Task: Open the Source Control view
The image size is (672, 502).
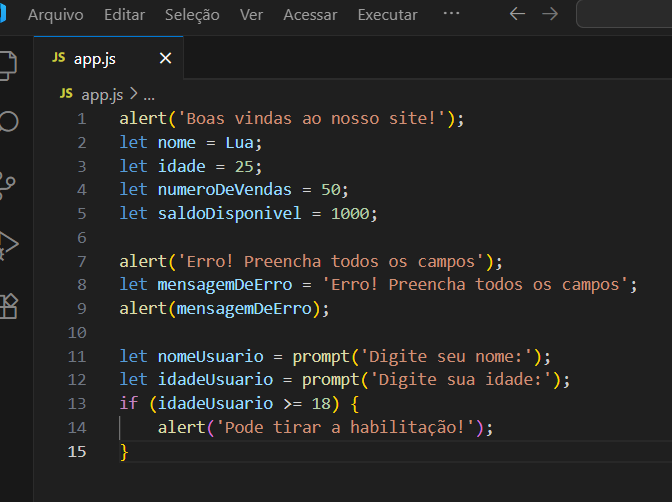Action: [7, 186]
